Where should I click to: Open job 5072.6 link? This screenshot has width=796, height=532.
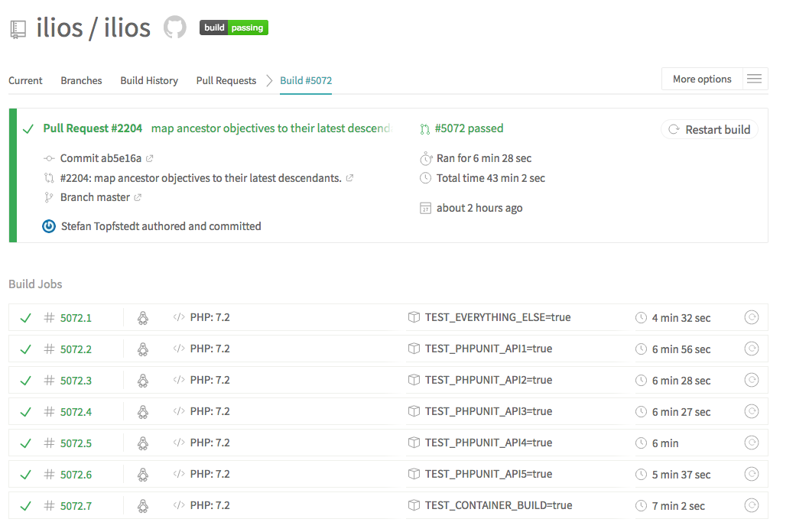pos(76,475)
